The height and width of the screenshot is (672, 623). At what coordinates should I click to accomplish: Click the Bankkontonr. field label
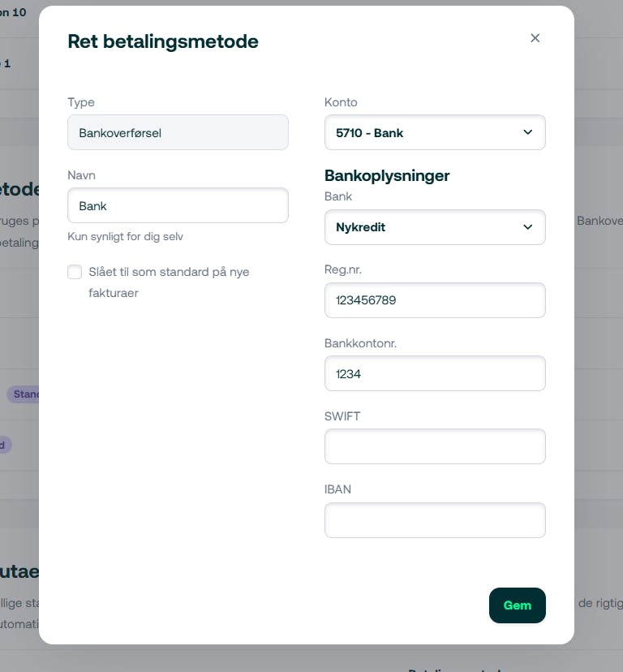360,343
